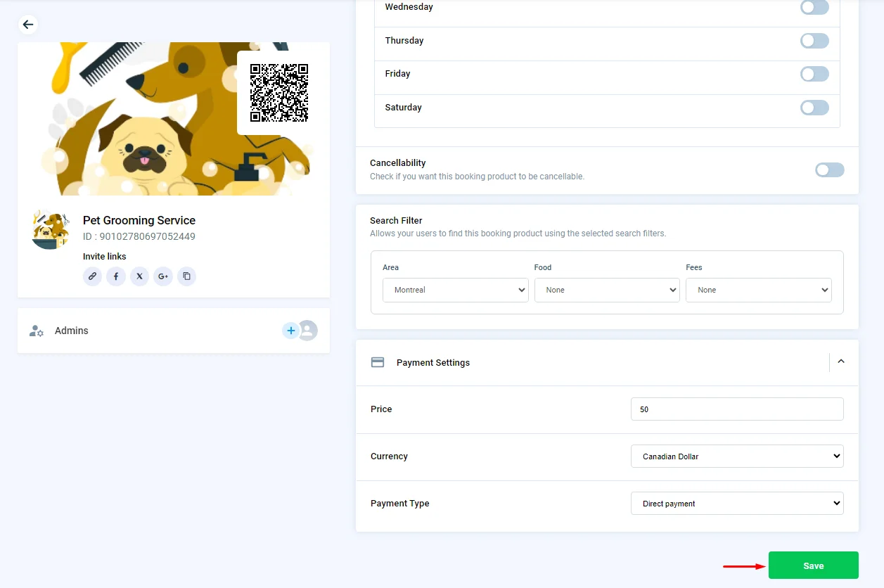Click the Payment Type label
The height and width of the screenshot is (588, 884).
(x=399, y=504)
